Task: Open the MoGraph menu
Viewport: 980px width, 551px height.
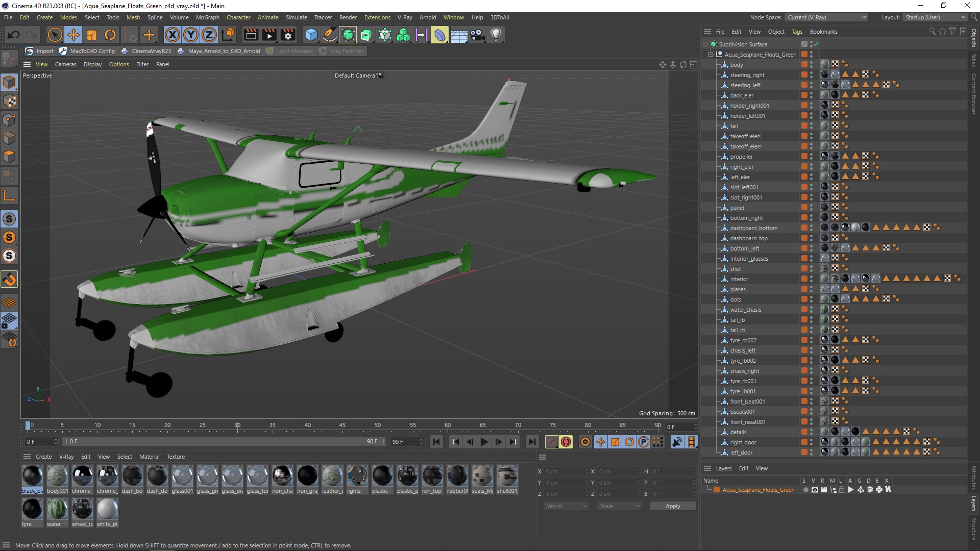Action: (207, 17)
